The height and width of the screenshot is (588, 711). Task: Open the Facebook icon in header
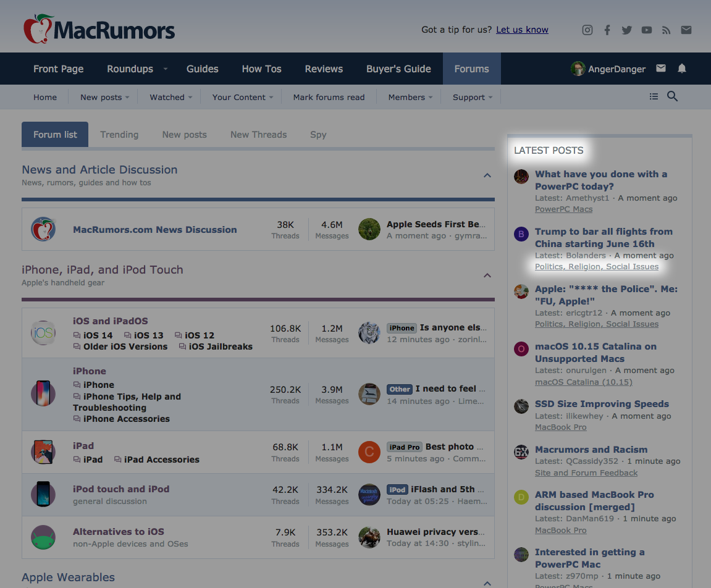point(607,30)
